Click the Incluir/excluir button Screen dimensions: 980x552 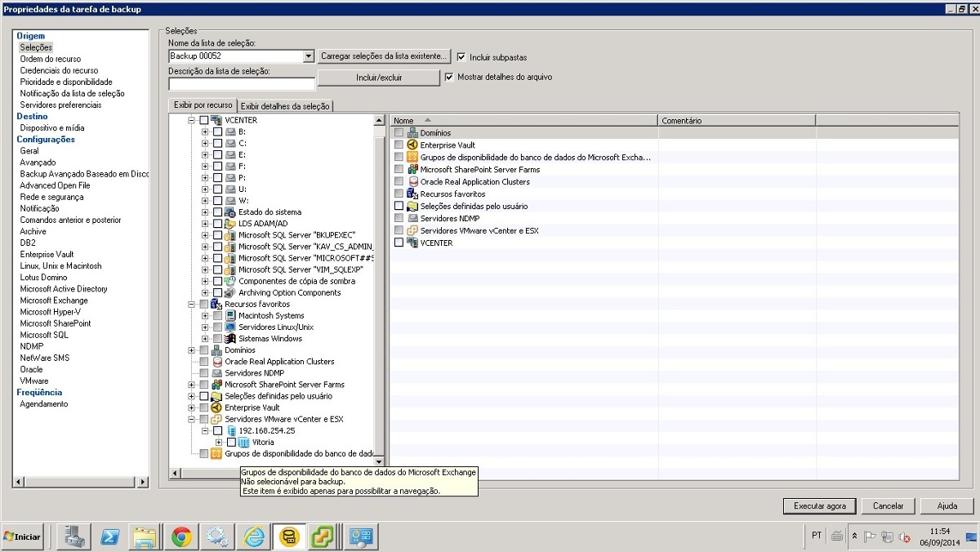(x=379, y=78)
